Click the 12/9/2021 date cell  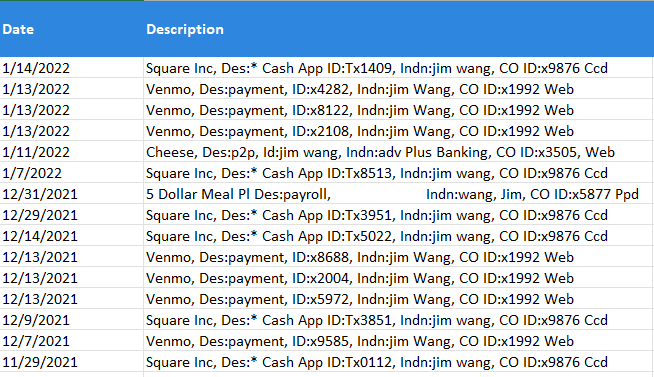pyautogui.click(x=71, y=319)
